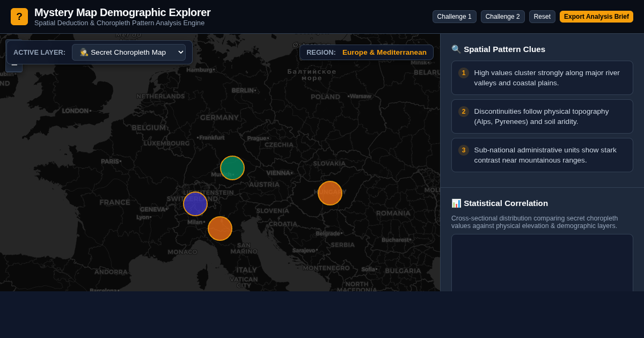Click clue 3 about administrative units
644x338 pixels.
[542, 155]
